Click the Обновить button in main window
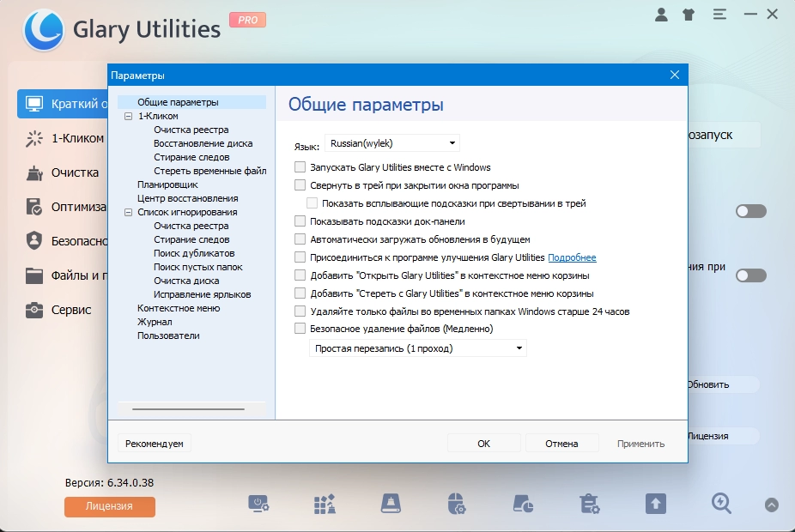 point(723,384)
